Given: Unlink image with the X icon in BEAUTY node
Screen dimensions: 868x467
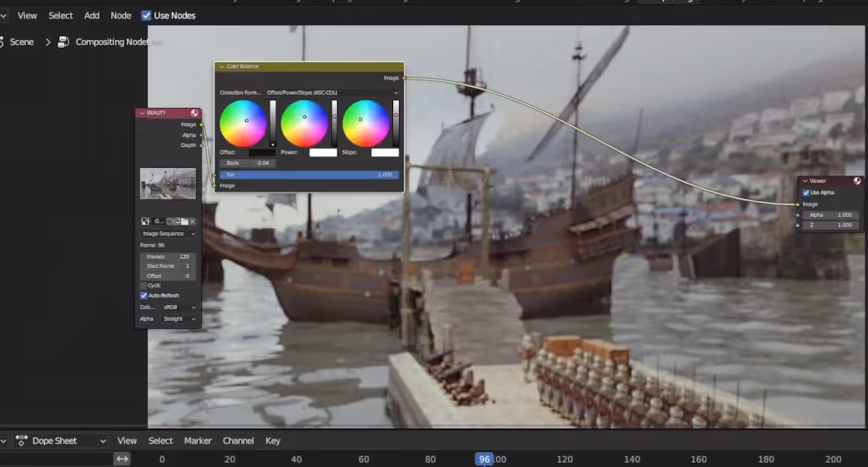Looking at the screenshot, I should tap(193, 221).
